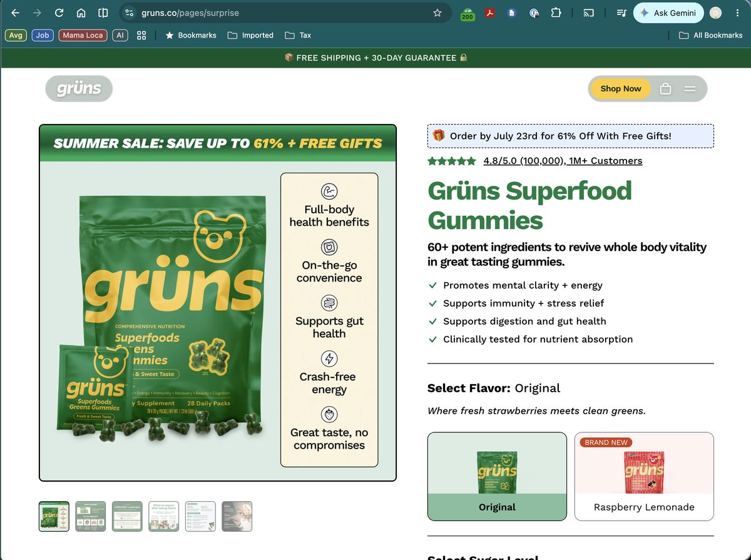Go back to the previous page
The image size is (751, 560).
[x=16, y=13]
